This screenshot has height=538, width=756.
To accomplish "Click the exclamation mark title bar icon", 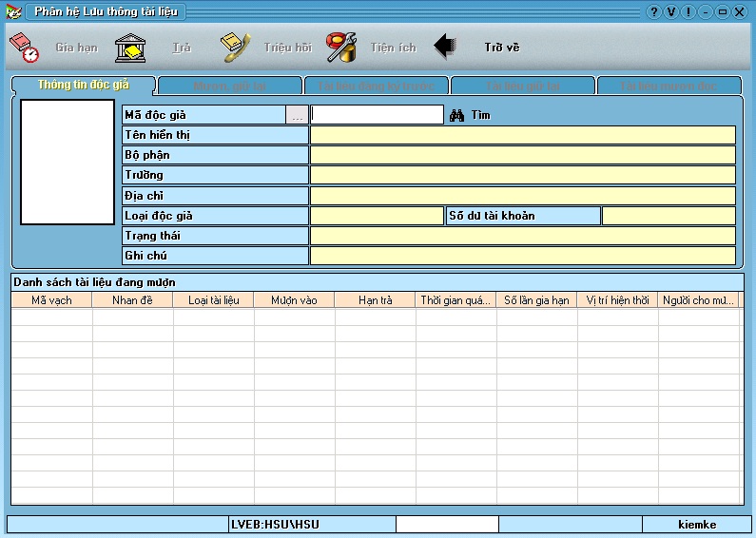I will (688, 12).
